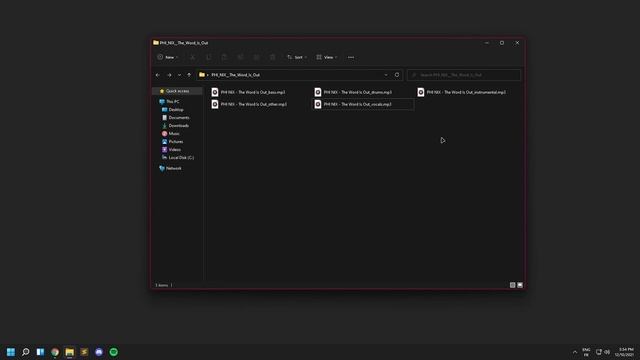Open the View dropdown menu

pos(327,57)
